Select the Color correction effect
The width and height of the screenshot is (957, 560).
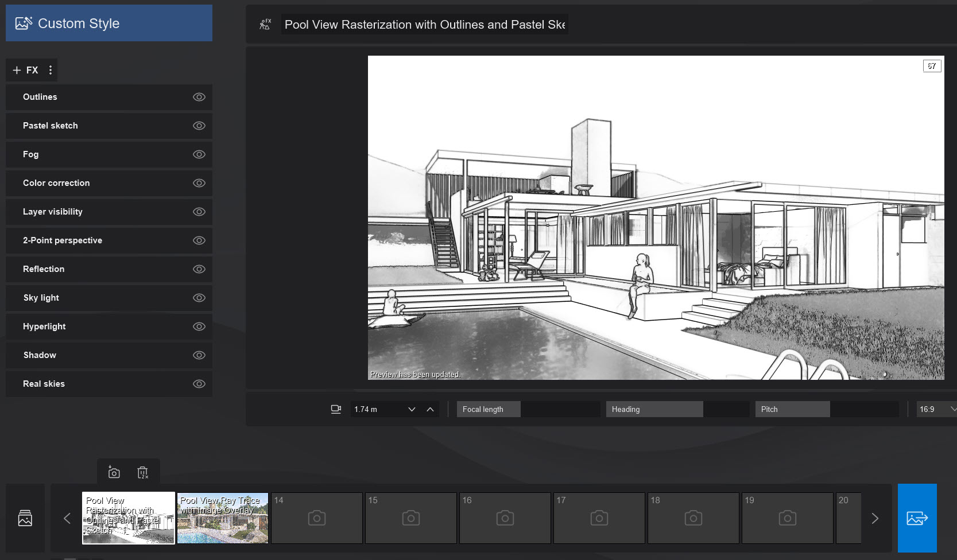[56, 183]
